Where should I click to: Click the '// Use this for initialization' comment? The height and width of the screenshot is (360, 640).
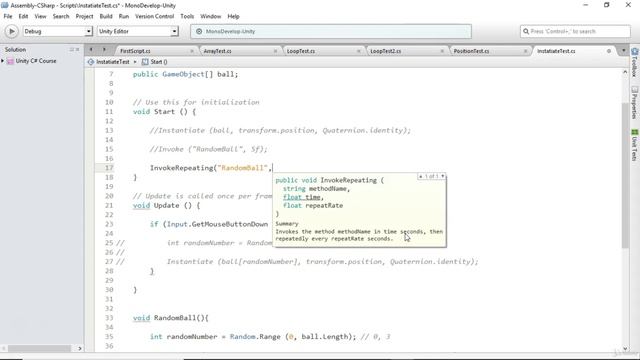point(196,102)
